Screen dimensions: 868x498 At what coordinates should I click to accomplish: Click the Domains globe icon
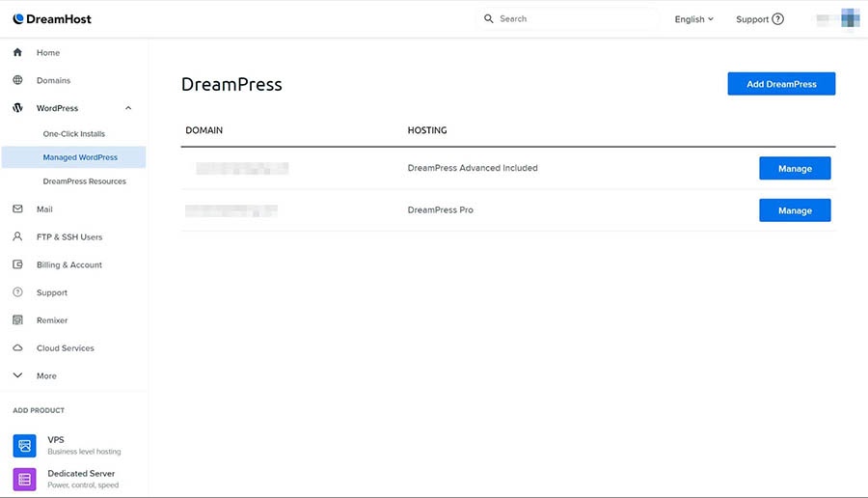(17, 81)
